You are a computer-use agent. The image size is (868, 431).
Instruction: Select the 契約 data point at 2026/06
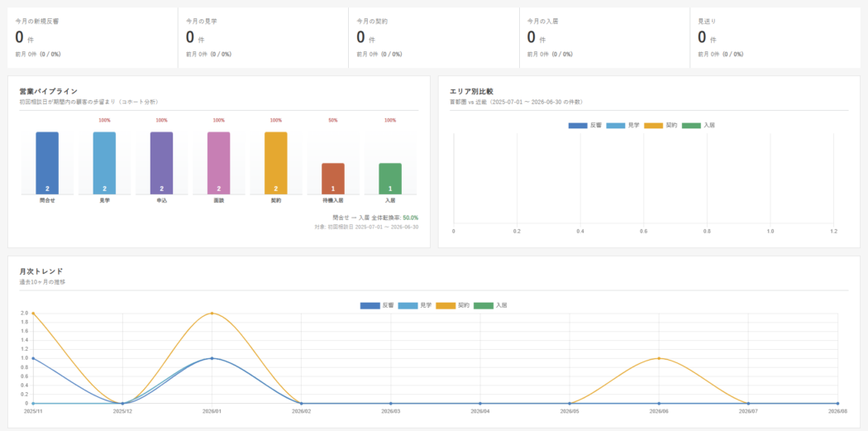(x=659, y=358)
